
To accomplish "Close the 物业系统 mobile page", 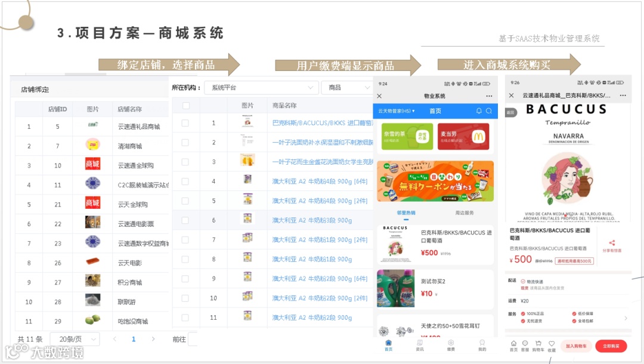I will click(x=379, y=96).
